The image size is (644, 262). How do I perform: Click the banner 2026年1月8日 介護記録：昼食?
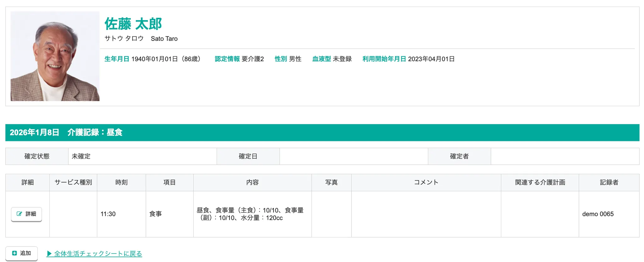tap(322, 133)
